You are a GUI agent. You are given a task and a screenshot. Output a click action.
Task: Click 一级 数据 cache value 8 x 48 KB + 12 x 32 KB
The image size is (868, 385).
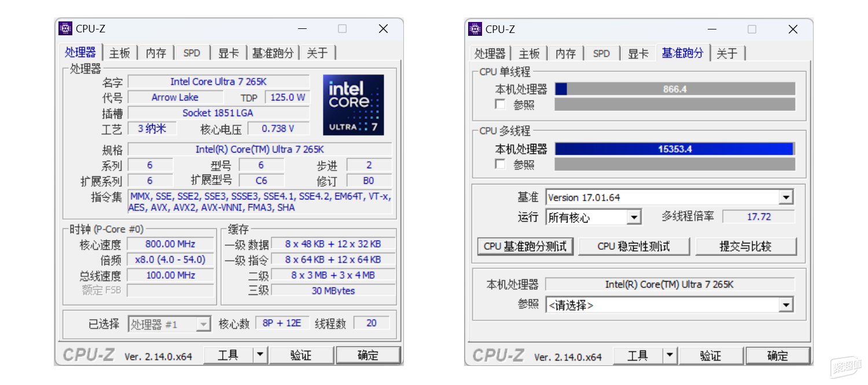coord(333,244)
